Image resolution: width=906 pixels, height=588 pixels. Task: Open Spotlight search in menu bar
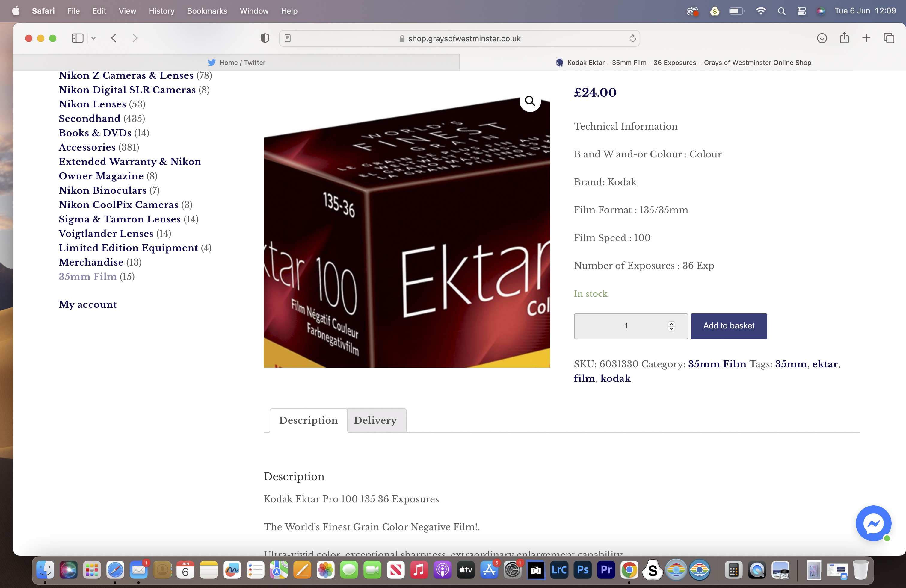pos(782,11)
